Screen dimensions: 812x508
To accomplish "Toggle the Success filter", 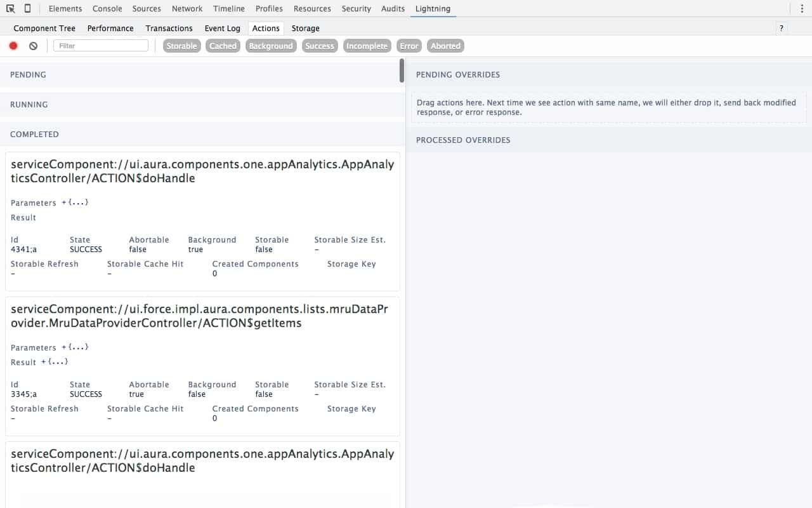I will 320,46.
